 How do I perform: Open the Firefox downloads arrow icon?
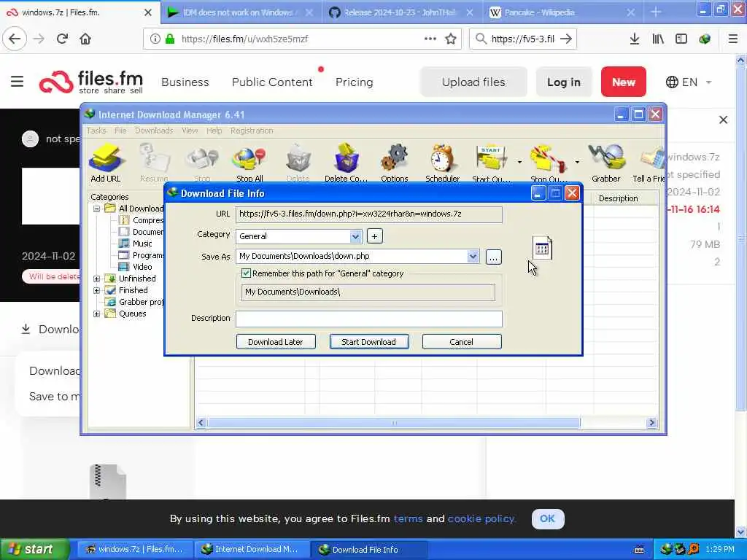[635, 39]
